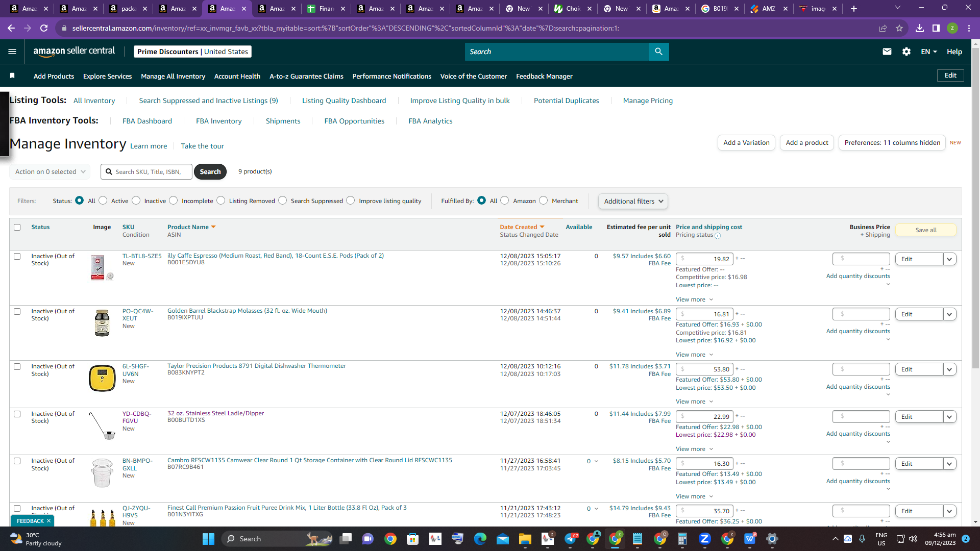Open Manage All Inventory nav item
980x551 pixels.
[x=173, y=76]
